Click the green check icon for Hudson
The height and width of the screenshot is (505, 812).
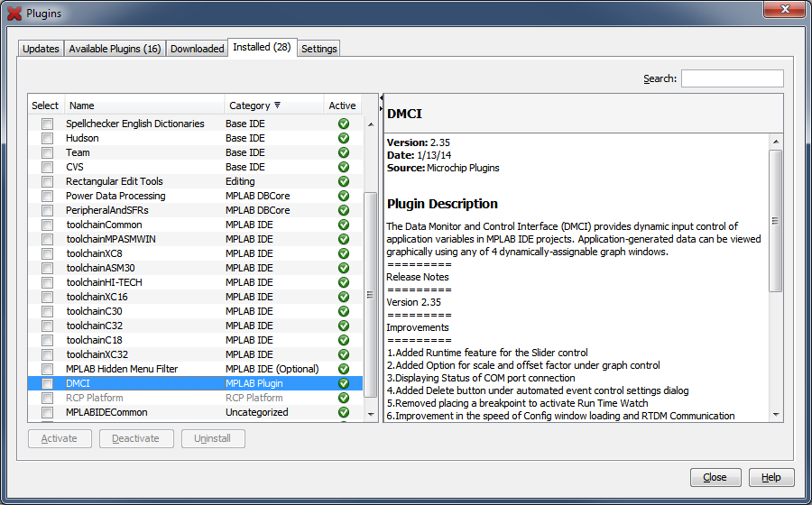[x=343, y=138]
